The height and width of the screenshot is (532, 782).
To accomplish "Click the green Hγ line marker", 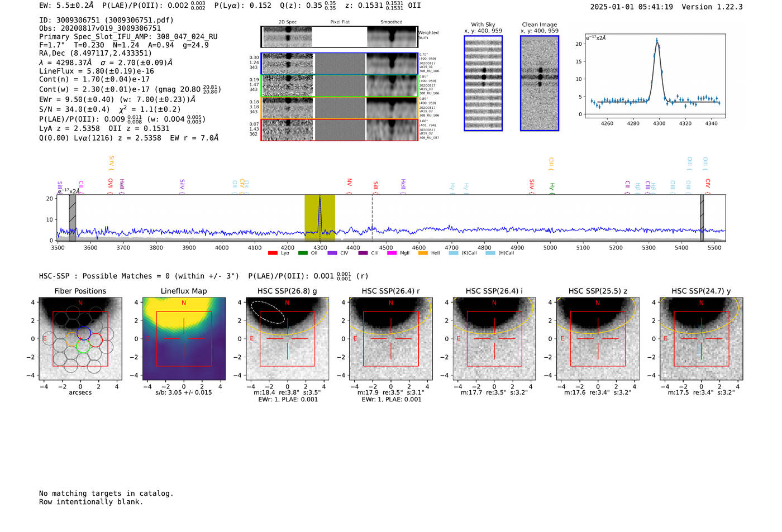I will point(552,188).
